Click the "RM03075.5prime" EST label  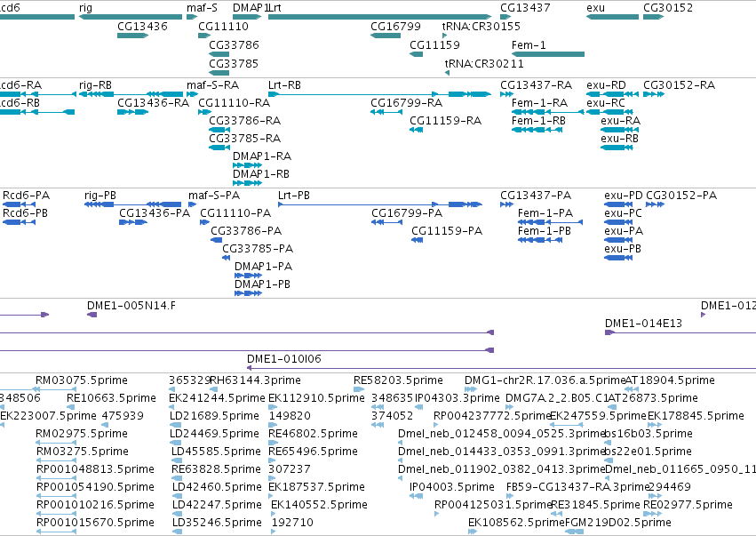coord(82,380)
